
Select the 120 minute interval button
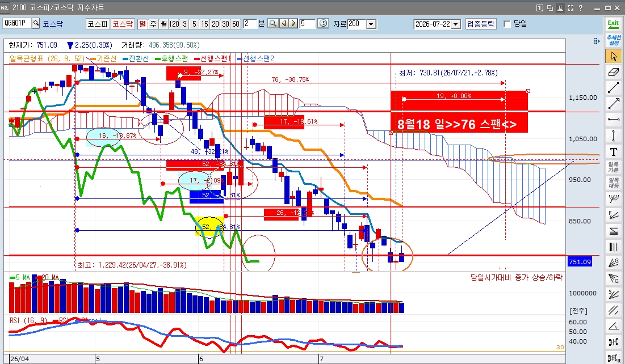[x=174, y=24]
